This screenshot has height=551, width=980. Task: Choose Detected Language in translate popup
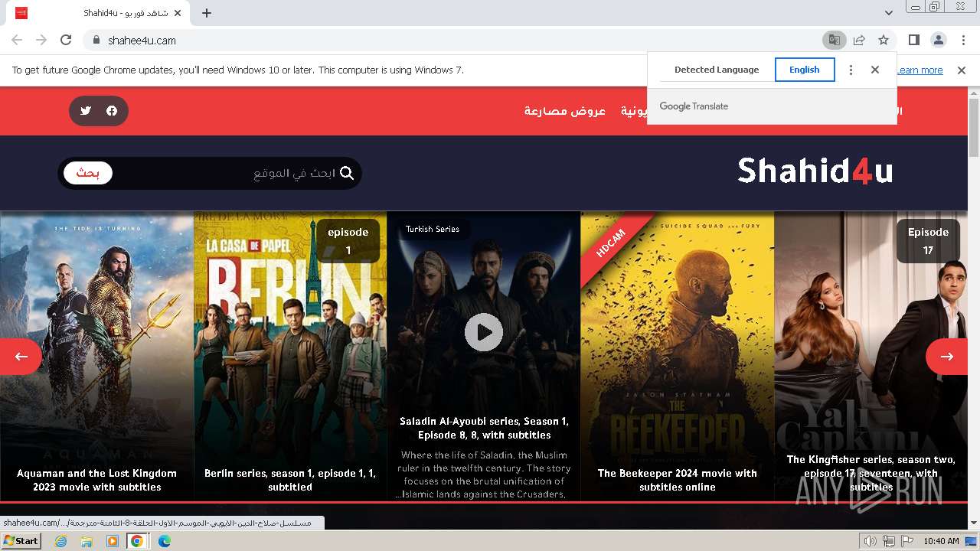(717, 70)
